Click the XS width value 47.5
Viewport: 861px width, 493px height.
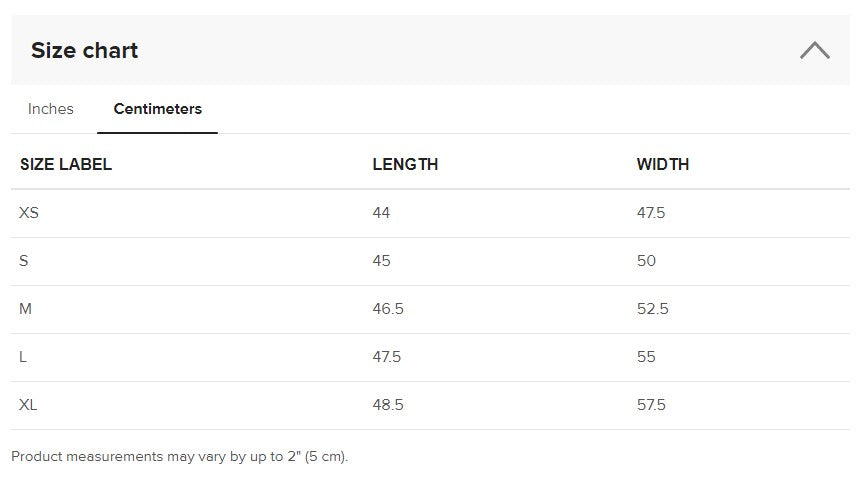pyautogui.click(x=651, y=213)
